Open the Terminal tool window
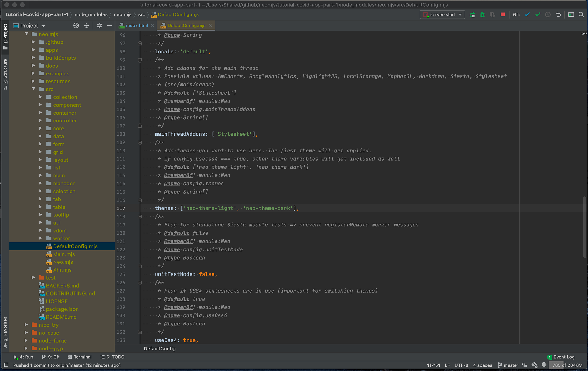 pyautogui.click(x=80, y=357)
